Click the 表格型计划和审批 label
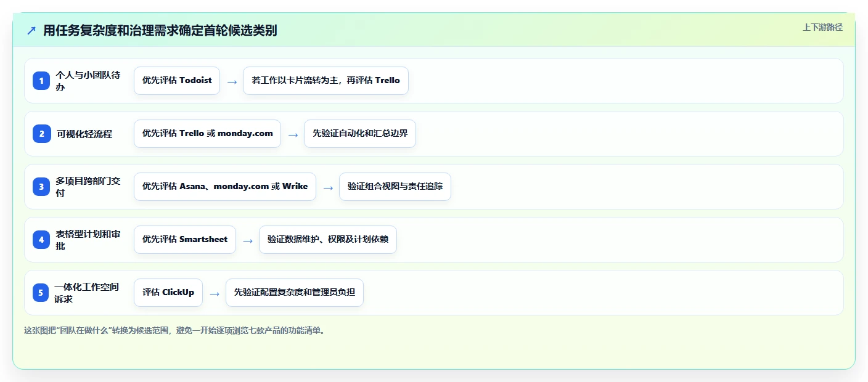The image size is (868, 382). [88, 240]
